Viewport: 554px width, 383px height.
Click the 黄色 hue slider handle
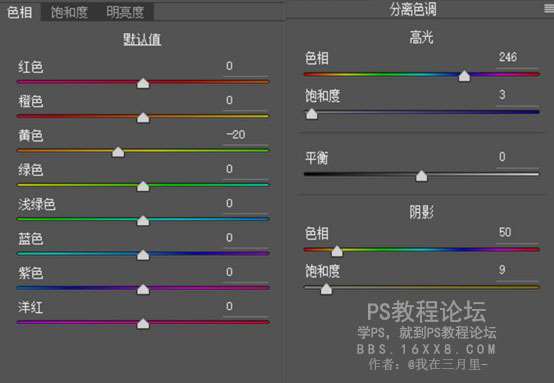pyautogui.click(x=118, y=152)
